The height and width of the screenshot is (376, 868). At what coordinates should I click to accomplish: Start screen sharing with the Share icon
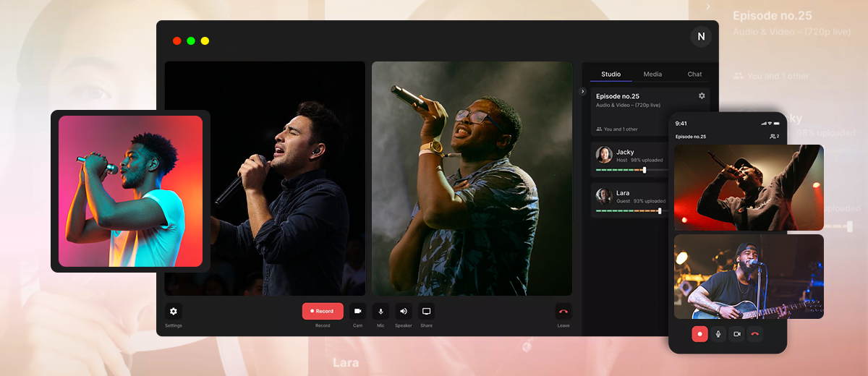pyautogui.click(x=426, y=311)
